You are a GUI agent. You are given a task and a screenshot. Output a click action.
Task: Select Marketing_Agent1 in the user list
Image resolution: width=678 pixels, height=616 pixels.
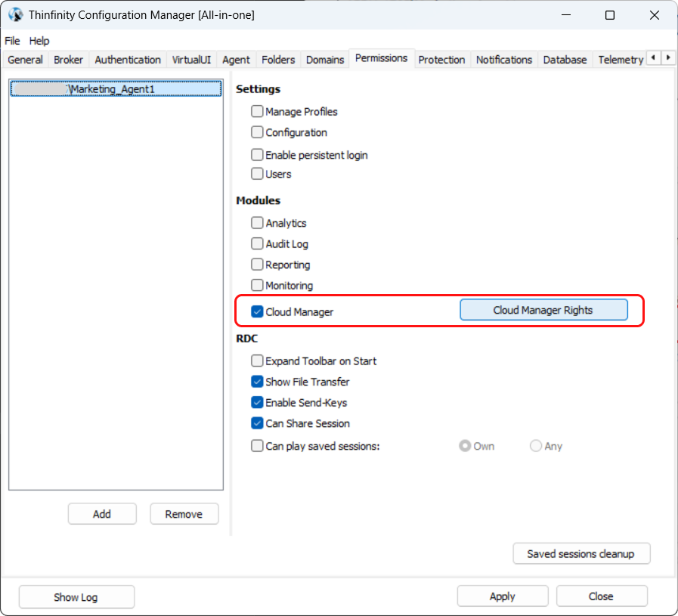coord(116,88)
